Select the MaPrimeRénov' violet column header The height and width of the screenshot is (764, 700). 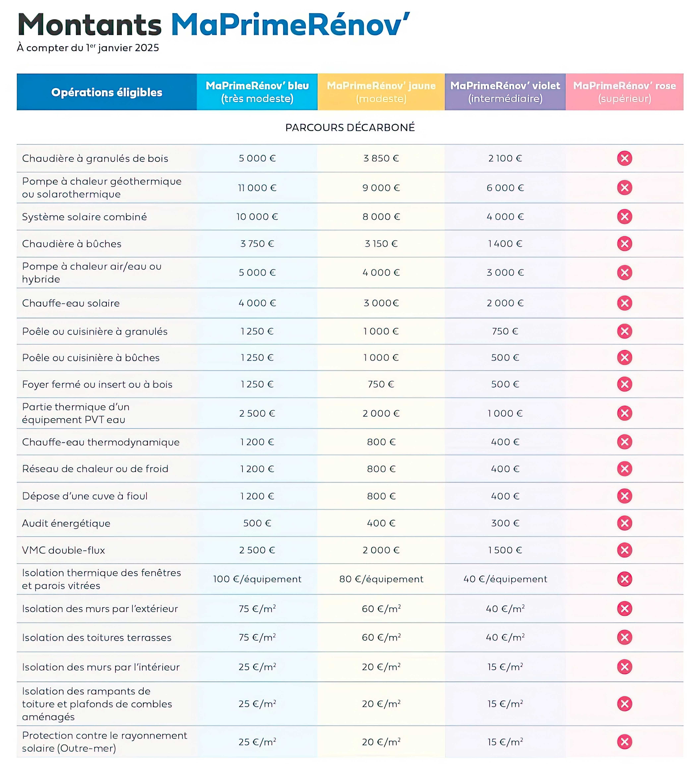point(505,92)
